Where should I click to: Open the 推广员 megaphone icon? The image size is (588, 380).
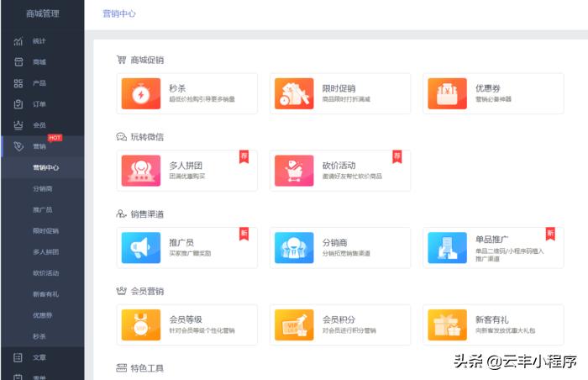pyautogui.click(x=141, y=248)
